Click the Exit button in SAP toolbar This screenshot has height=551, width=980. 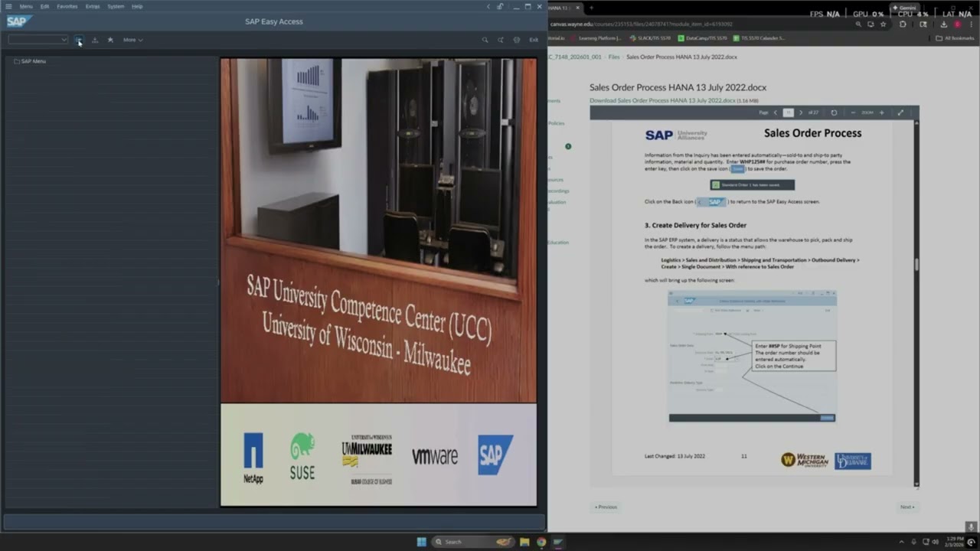pyautogui.click(x=534, y=40)
